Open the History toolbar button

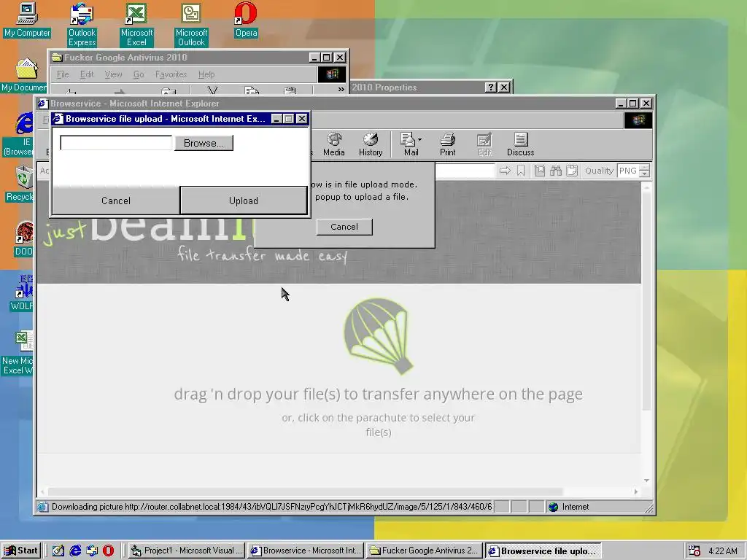tap(370, 144)
